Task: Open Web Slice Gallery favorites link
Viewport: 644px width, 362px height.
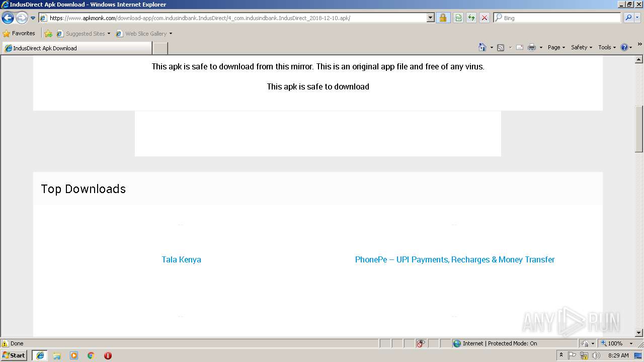Action: pos(144,34)
